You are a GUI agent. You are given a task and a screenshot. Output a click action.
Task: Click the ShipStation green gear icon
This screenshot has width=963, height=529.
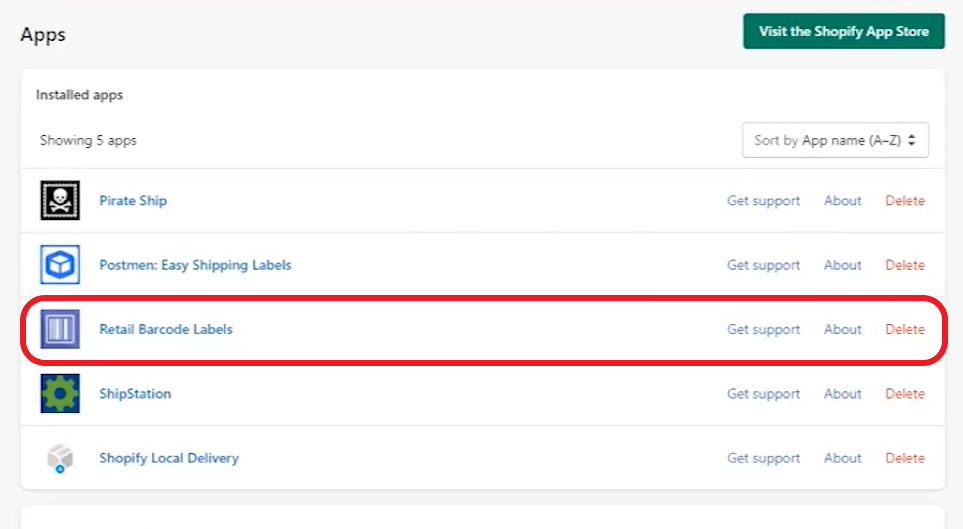[x=60, y=394]
